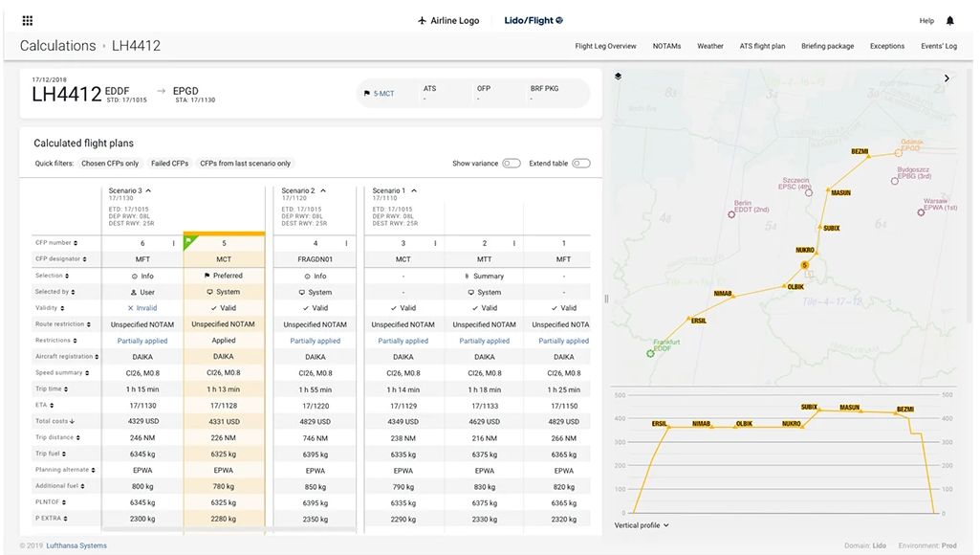Click the 746 NM trip distance cell
This screenshot has height=555, width=980.
(x=315, y=438)
